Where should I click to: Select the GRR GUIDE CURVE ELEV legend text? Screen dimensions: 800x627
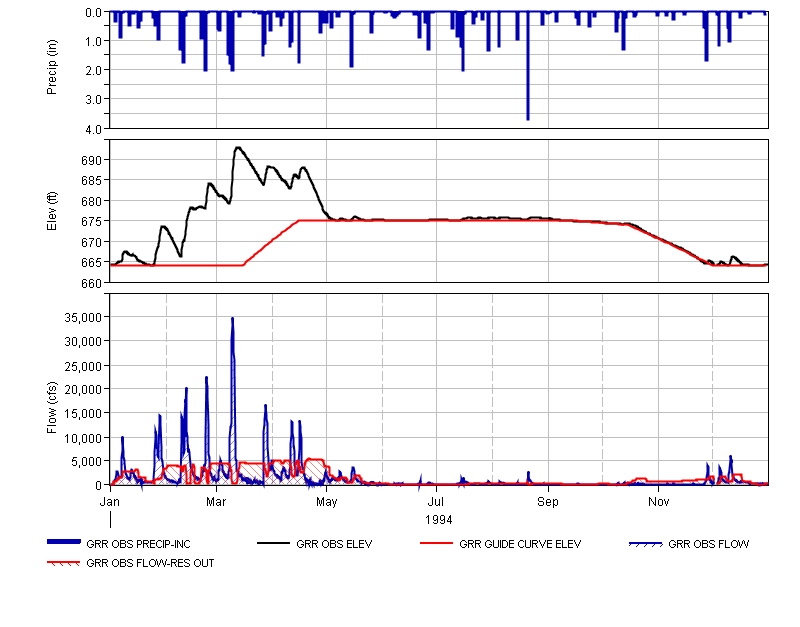point(519,545)
